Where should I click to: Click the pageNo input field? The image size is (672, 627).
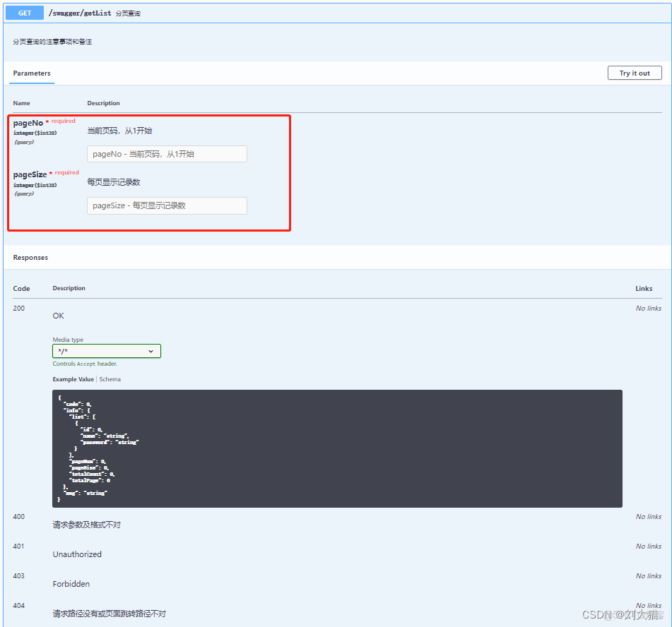tap(167, 154)
